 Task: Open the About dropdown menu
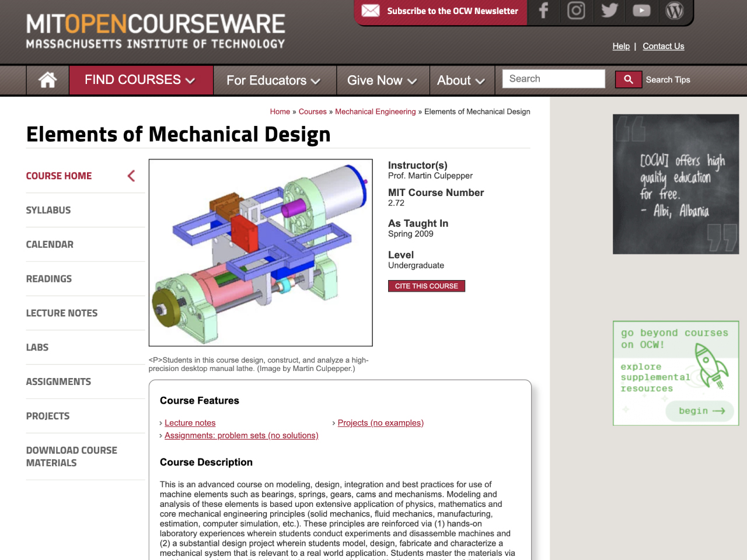click(x=462, y=80)
